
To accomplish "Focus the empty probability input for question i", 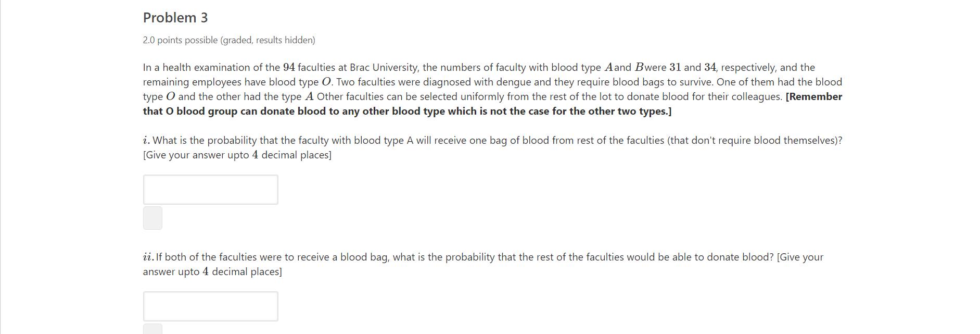I will pos(210,189).
